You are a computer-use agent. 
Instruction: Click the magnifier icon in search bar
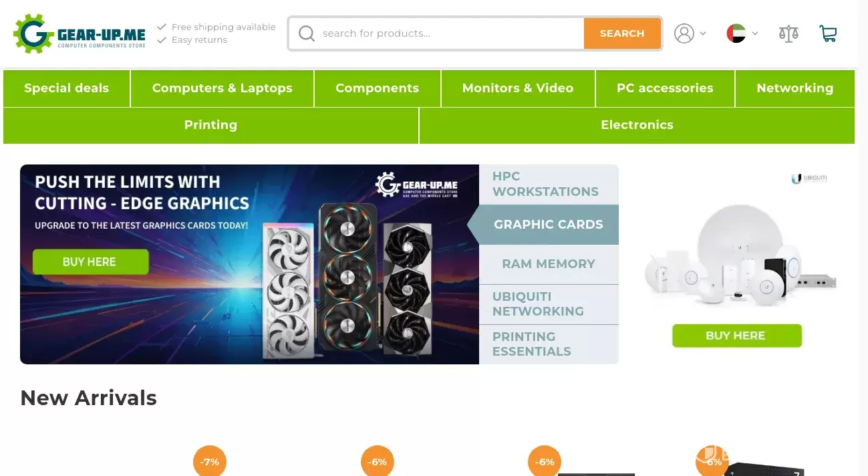(307, 33)
